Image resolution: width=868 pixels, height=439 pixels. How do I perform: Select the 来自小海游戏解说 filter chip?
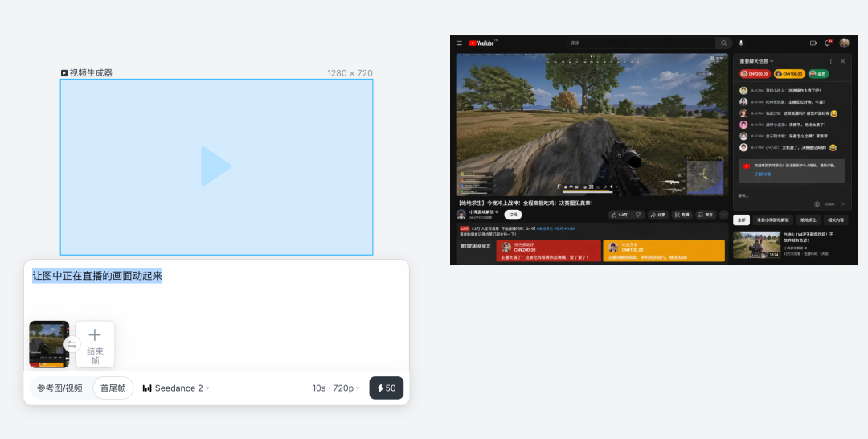pos(773,219)
